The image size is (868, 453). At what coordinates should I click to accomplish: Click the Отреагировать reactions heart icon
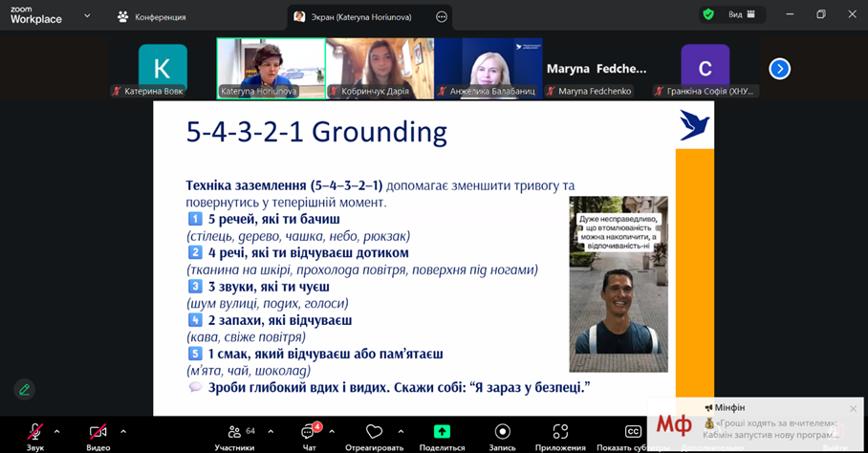tap(374, 432)
